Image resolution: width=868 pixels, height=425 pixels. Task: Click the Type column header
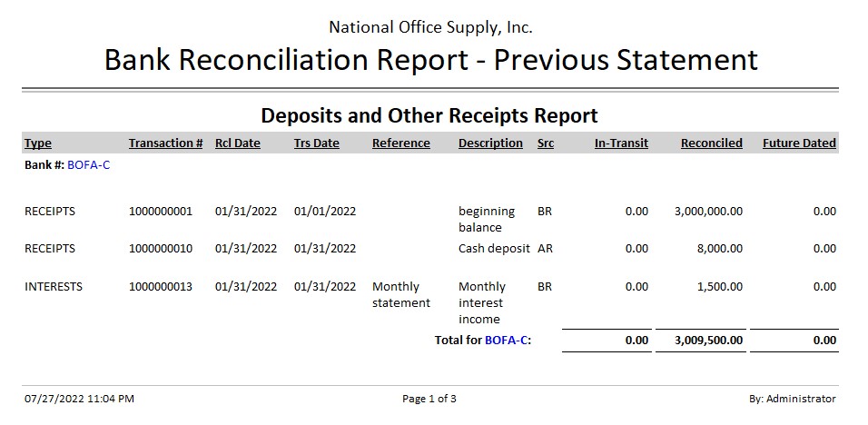pos(38,143)
